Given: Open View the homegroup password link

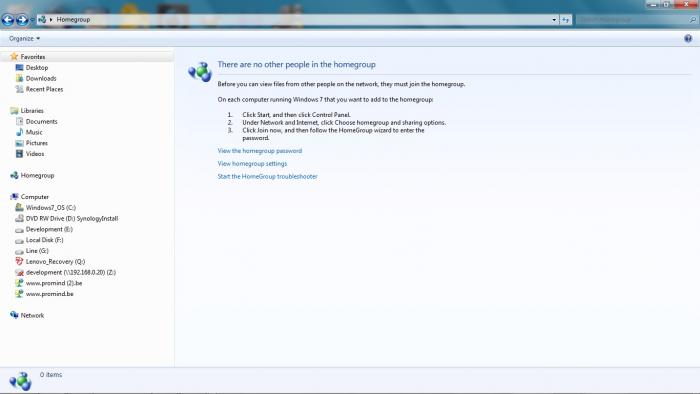Looking at the screenshot, I should click(259, 151).
